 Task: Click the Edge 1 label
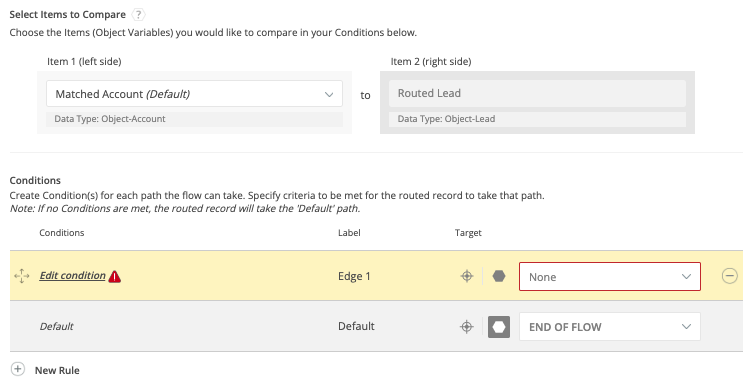click(x=354, y=276)
